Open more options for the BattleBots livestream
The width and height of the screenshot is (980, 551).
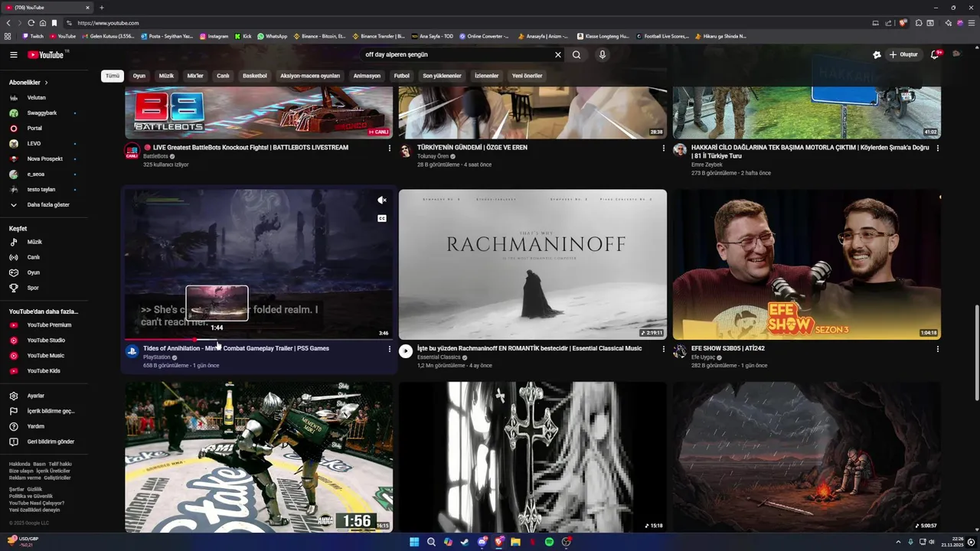(389, 148)
